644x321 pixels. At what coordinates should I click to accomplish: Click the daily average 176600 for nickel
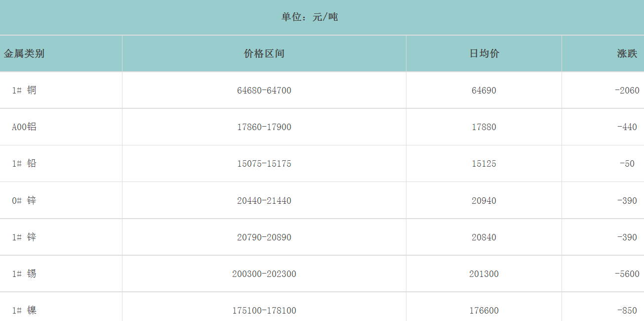(x=484, y=311)
